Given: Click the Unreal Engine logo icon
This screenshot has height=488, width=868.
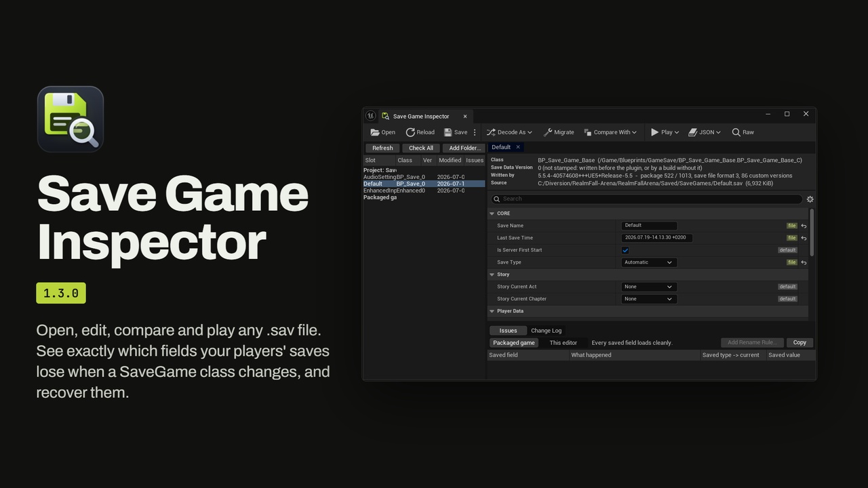Looking at the screenshot, I should [x=370, y=116].
